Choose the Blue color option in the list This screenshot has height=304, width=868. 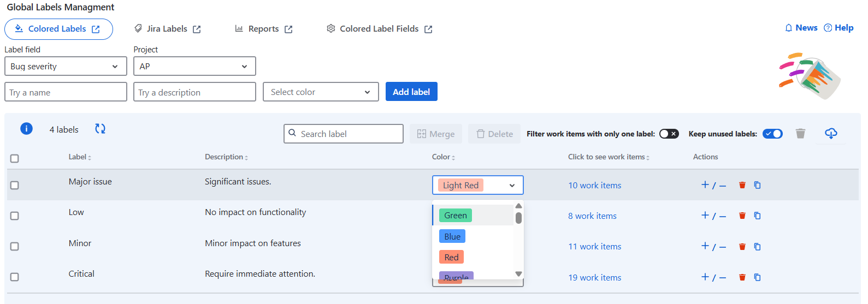[452, 236]
